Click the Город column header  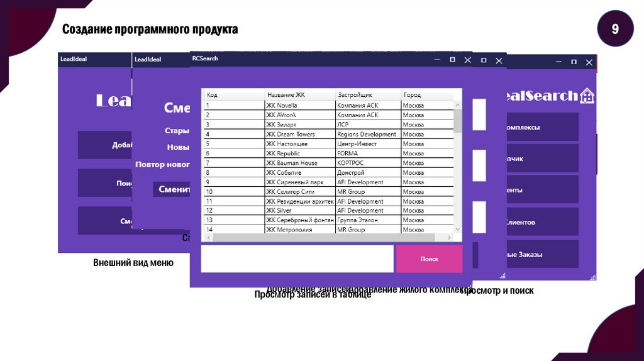coord(427,95)
